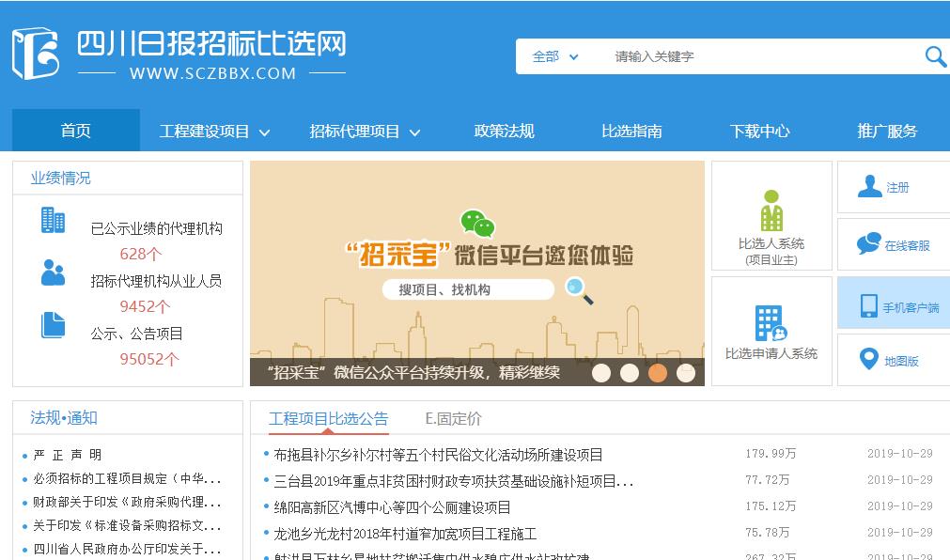Open the 下载中心 menu item
950x560 pixels.
pos(759,131)
